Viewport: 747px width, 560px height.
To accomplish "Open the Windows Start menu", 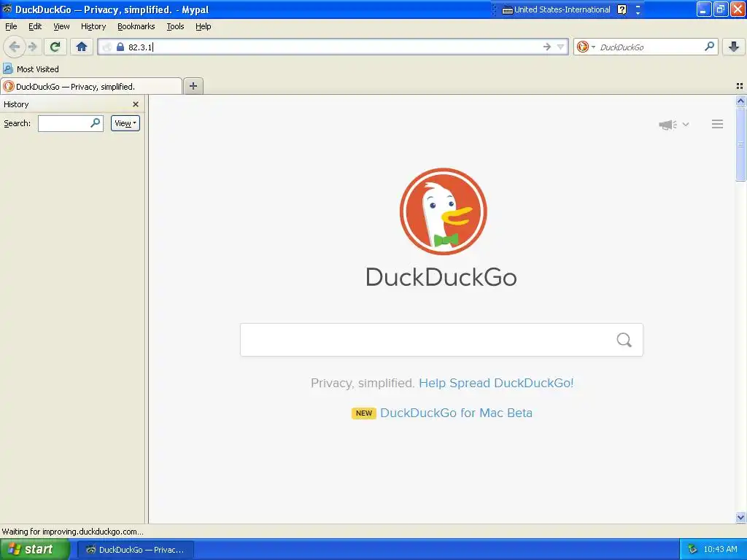I will [x=35, y=549].
